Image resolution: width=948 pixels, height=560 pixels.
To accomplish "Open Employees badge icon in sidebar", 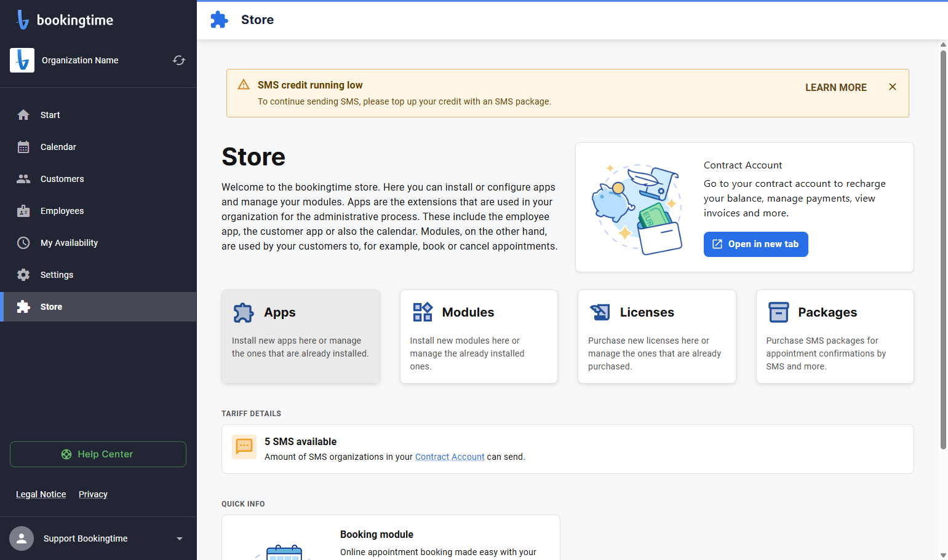I will point(23,211).
